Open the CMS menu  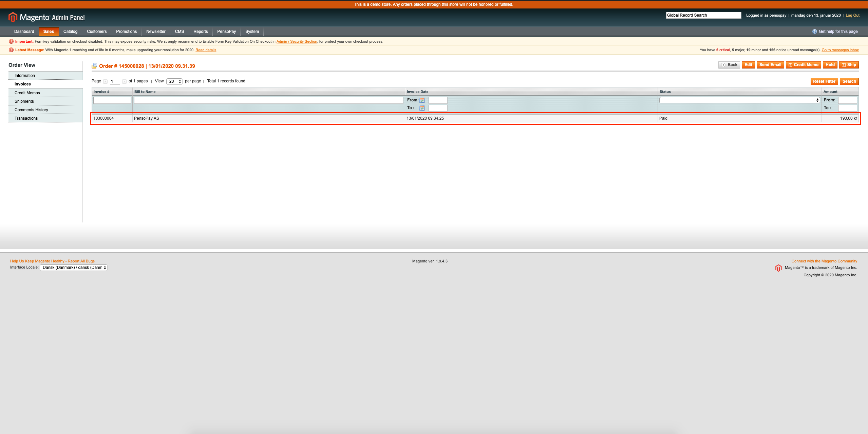pos(180,32)
